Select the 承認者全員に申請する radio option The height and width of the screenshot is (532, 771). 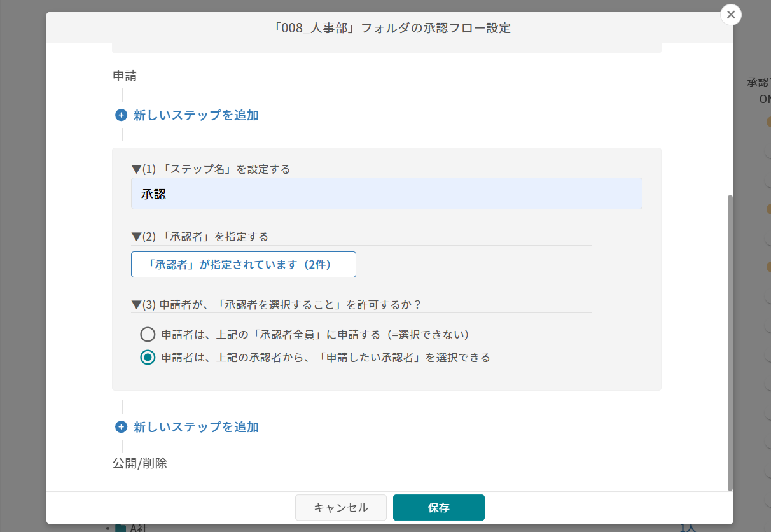click(147, 333)
